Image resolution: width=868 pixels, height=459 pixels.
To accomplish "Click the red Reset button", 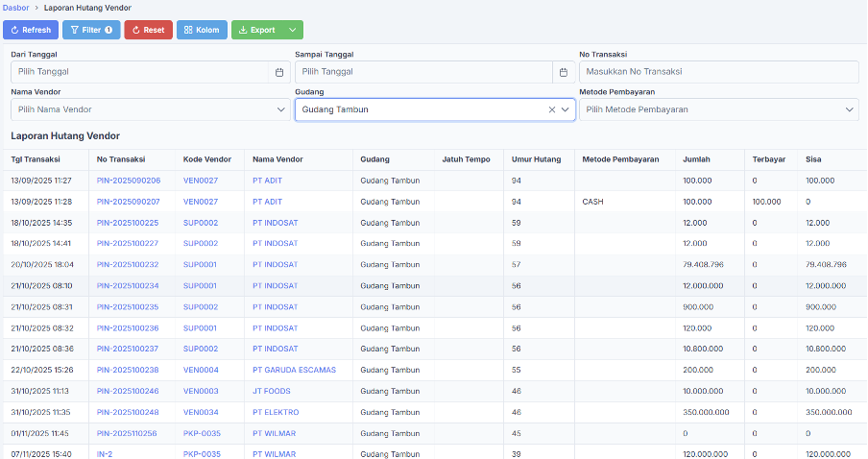I will (148, 30).
